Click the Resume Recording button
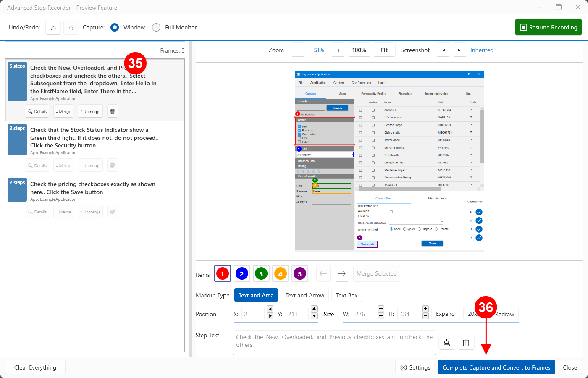Viewport: 588px width, 378px height. 549,27
